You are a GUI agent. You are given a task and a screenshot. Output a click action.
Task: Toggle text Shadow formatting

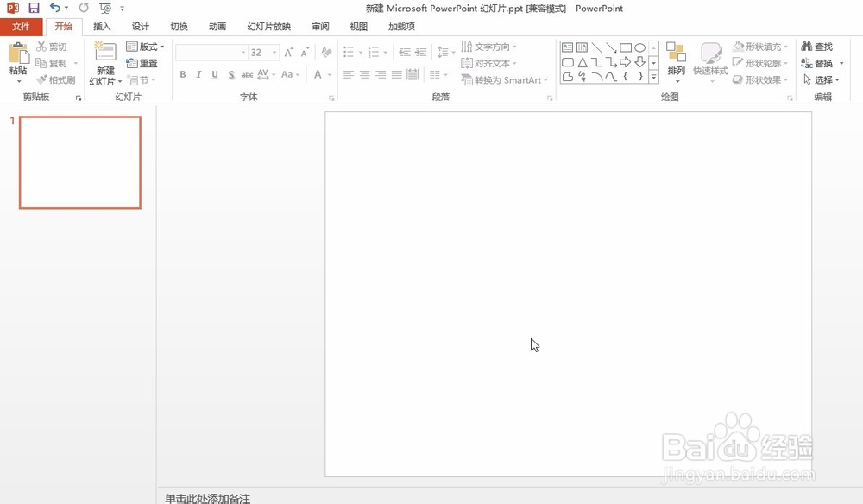(x=231, y=74)
